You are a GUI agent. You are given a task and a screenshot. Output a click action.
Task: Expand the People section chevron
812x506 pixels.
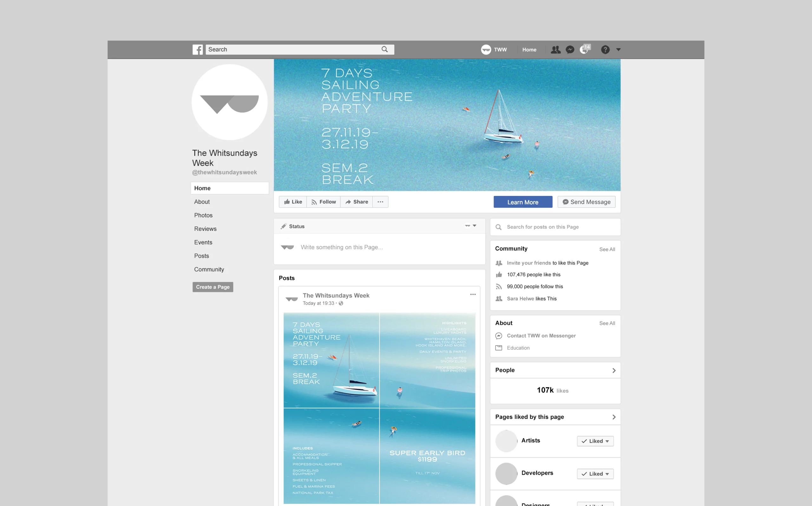[x=613, y=370]
